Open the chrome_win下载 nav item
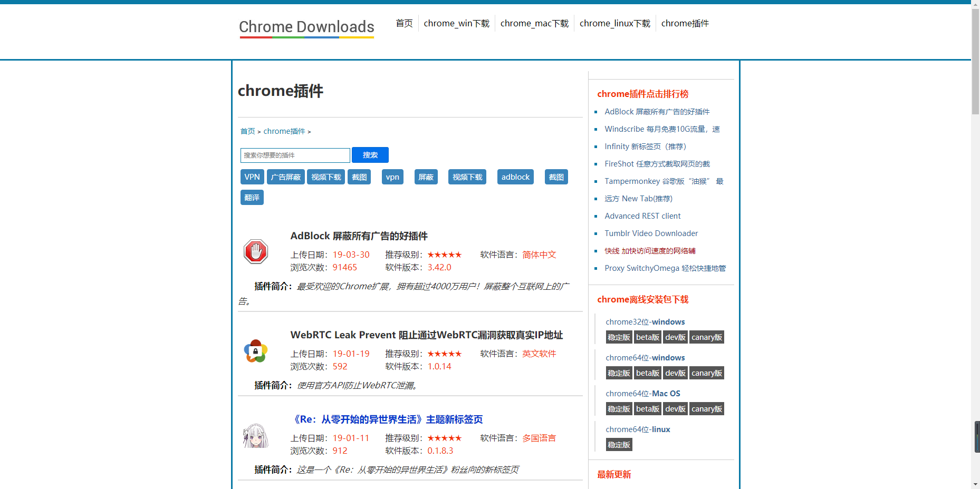 [456, 23]
